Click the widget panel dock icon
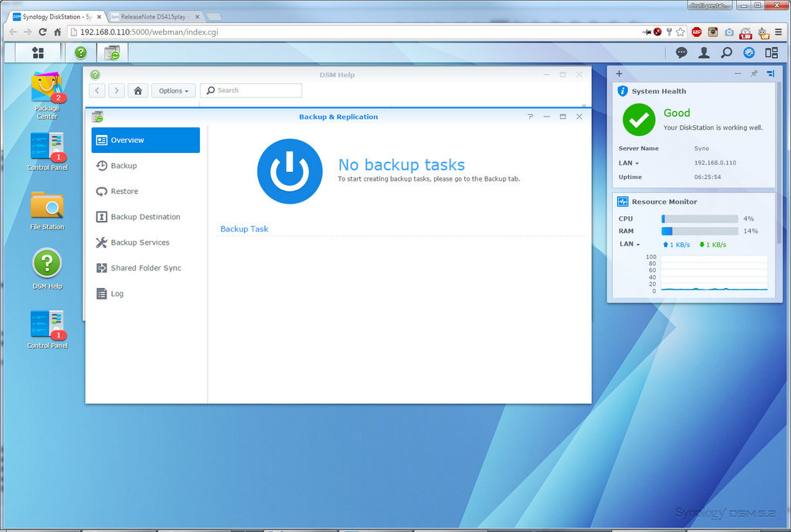791x532 pixels. pos(770,73)
